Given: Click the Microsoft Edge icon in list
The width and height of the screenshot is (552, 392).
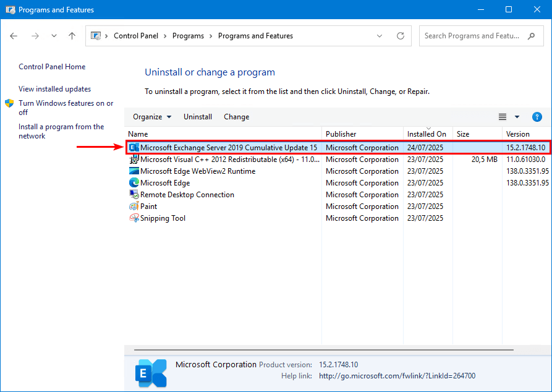Looking at the screenshot, I should coord(134,183).
